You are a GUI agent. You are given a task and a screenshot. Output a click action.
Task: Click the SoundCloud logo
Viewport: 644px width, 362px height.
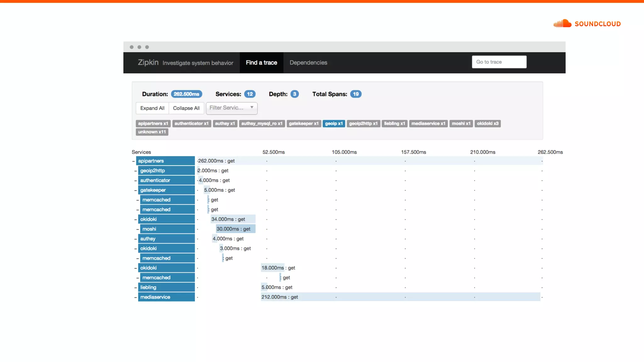(587, 24)
